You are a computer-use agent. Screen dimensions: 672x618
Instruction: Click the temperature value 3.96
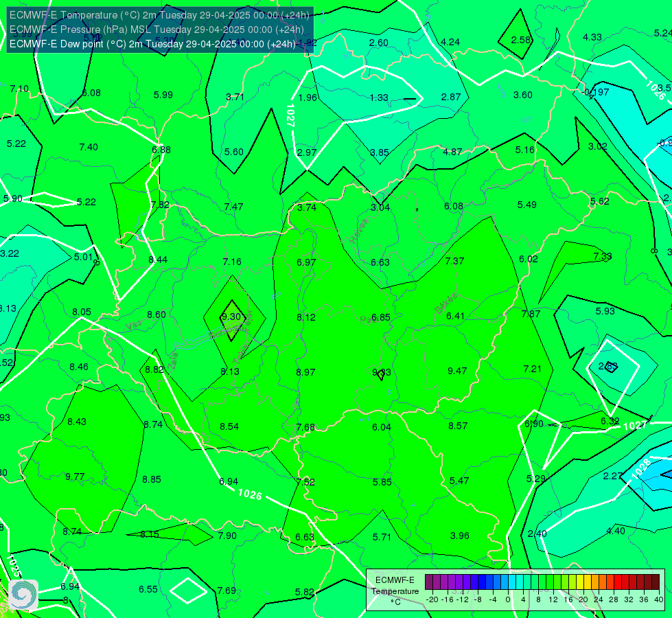click(459, 536)
